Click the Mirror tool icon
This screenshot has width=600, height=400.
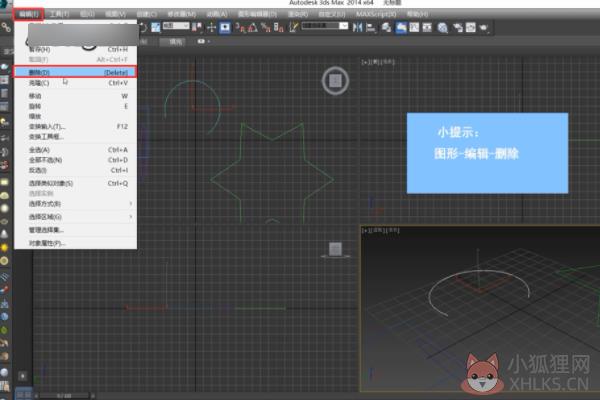tap(357, 27)
